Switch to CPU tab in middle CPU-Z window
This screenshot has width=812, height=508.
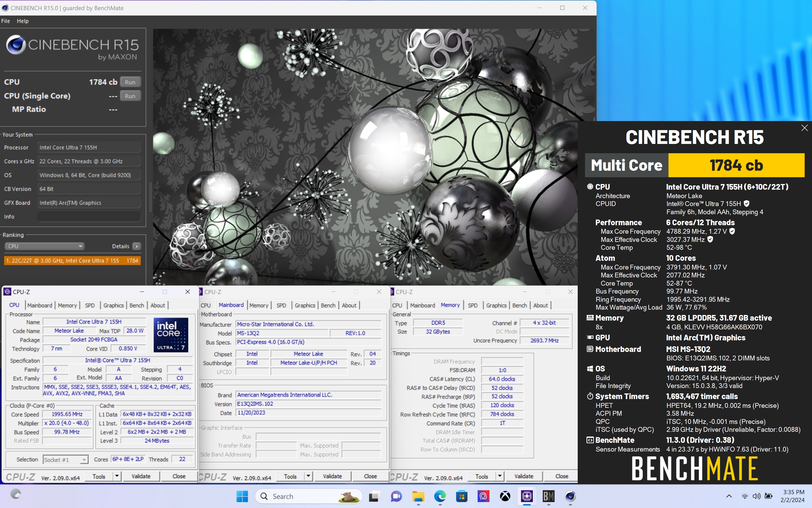[206, 305]
